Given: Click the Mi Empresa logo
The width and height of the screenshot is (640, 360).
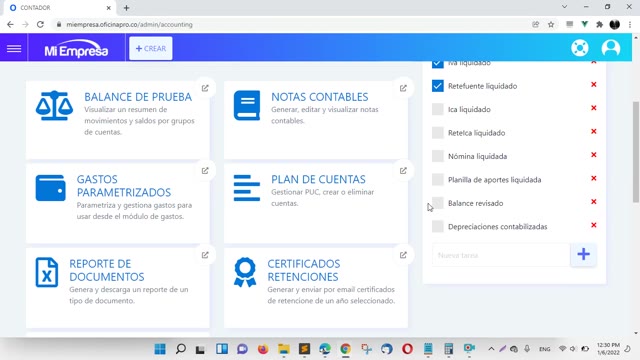Looking at the screenshot, I should coord(76,49).
